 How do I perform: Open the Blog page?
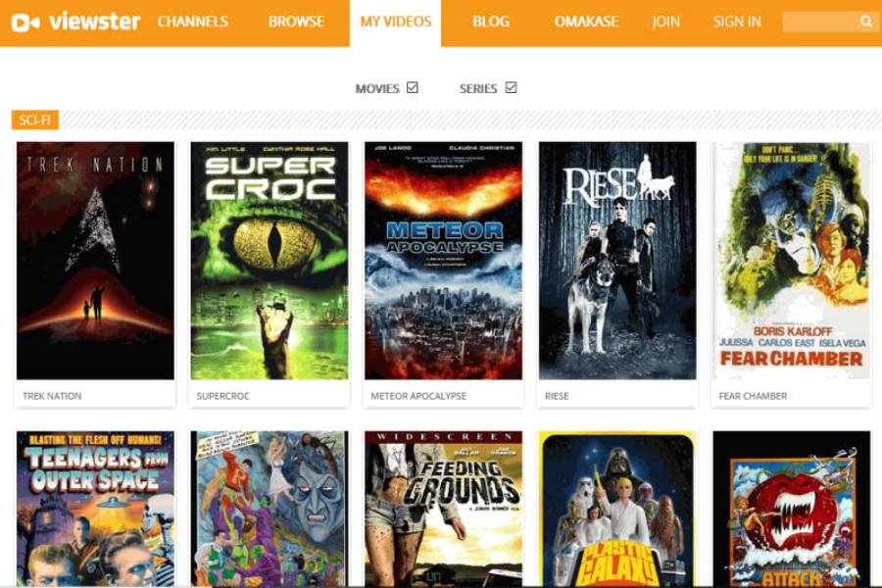pos(491,22)
